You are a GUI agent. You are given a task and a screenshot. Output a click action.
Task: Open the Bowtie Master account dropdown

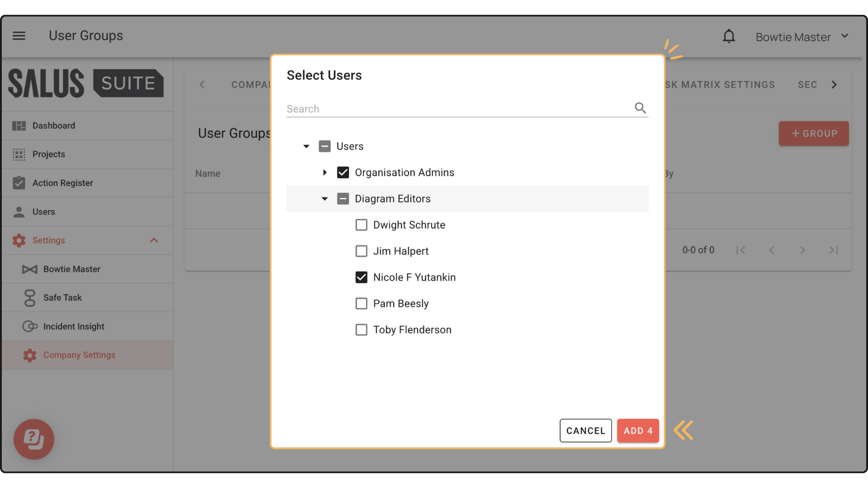coord(844,36)
